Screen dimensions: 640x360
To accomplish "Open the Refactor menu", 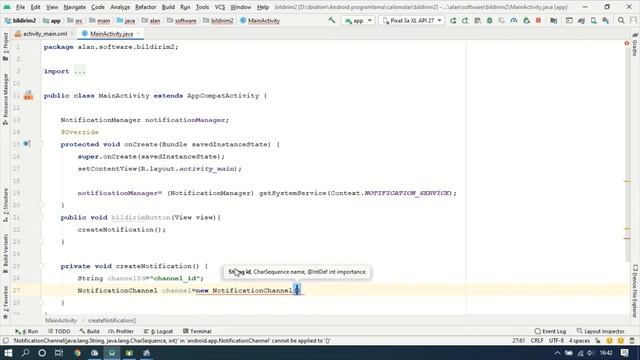I will pyautogui.click(x=146, y=7).
